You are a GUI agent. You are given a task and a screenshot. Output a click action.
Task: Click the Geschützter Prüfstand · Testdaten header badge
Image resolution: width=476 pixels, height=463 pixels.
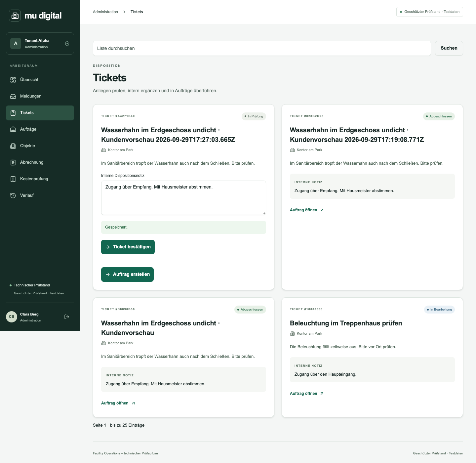click(430, 12)
